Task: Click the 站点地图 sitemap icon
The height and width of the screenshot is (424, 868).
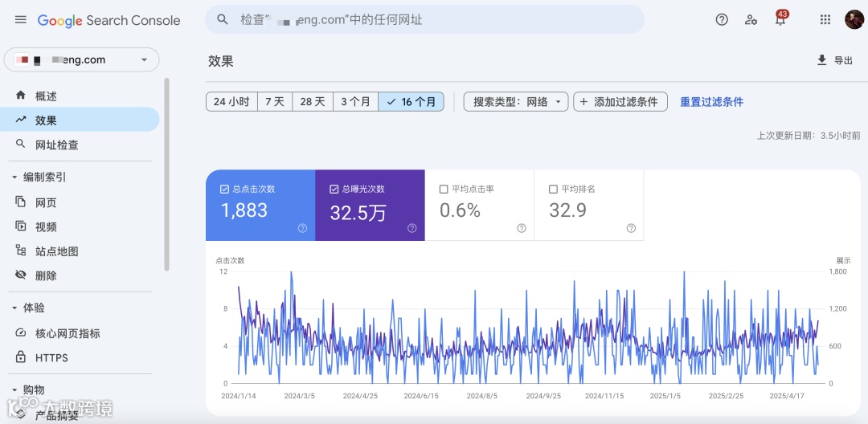Action: click(x=20, y=251)
